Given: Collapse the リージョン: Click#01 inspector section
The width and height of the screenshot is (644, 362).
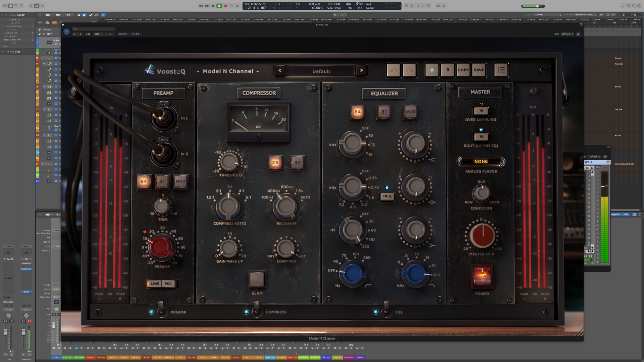Looking at the screenshot, I should [x=2, y=15].
